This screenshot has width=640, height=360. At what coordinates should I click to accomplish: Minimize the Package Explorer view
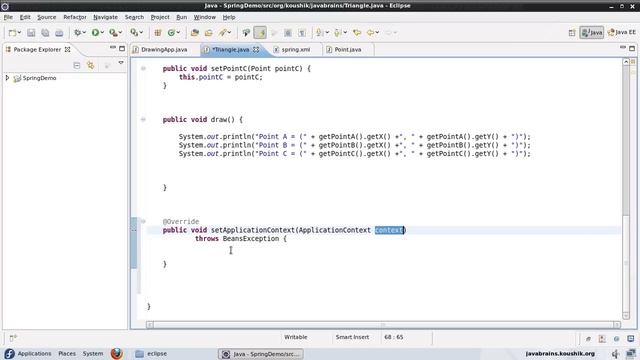[113, 48]
